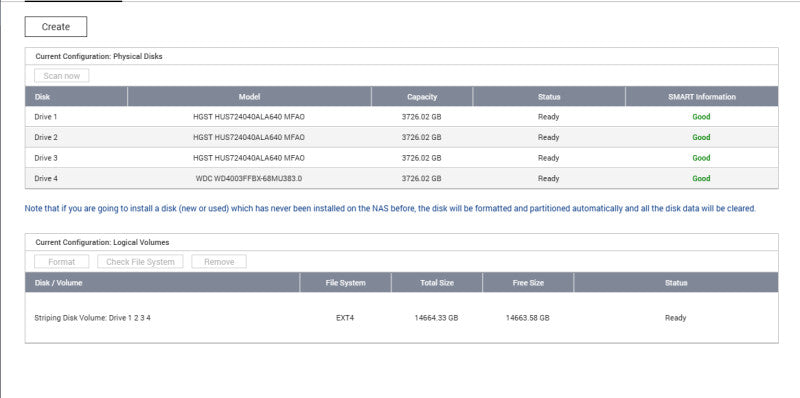
Task: Click logical volumes Status column header
Action: click(676, 283)
